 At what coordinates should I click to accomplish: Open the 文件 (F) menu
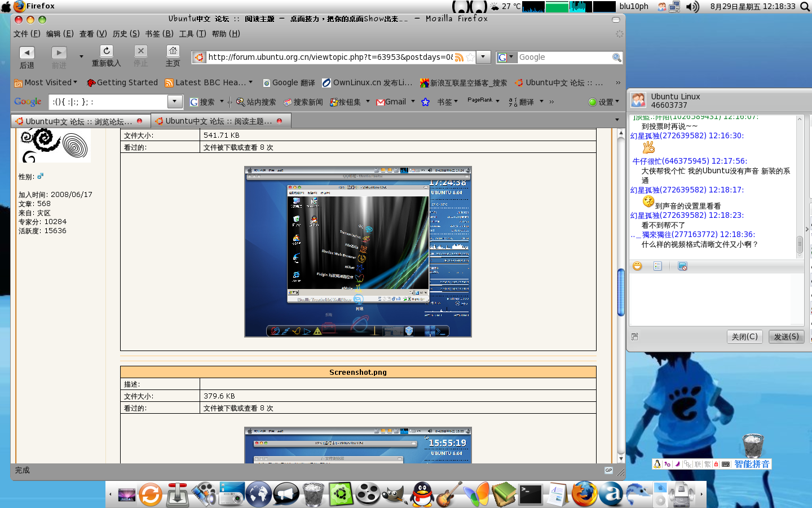[x=27, y=33]
